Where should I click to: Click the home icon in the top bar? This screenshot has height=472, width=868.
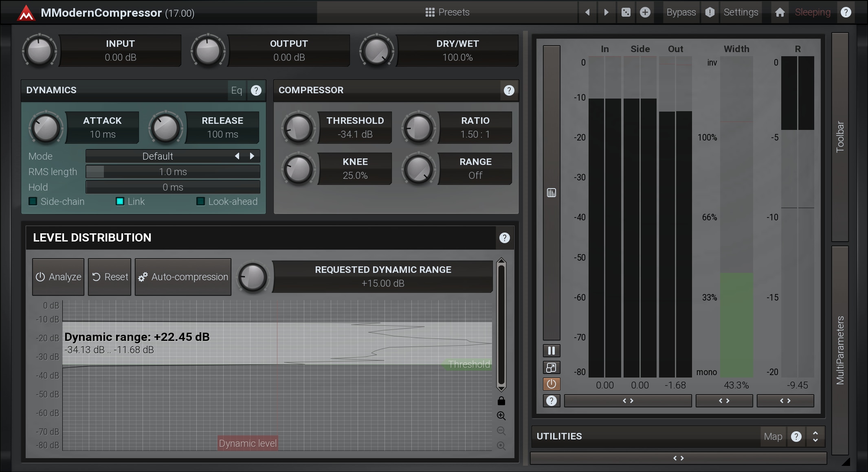(780, 12)
